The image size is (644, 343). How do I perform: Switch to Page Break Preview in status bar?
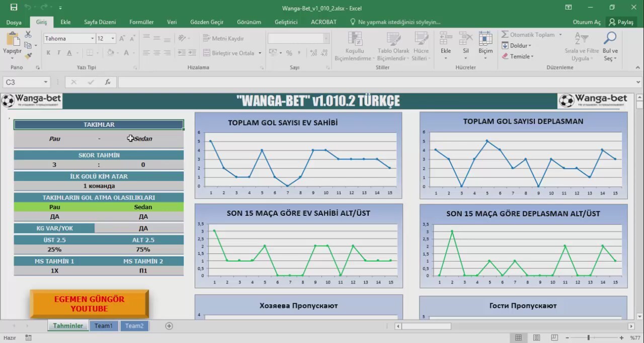pyautogui.click(x=555, y=338)
